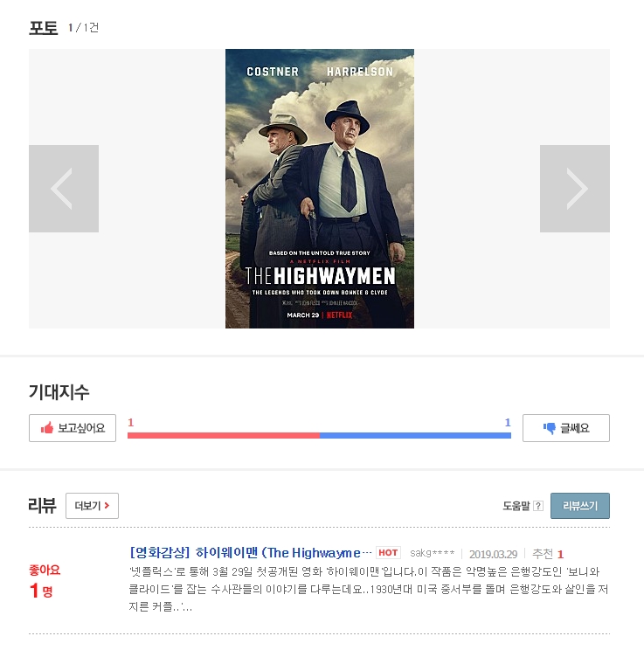Click The Highwaymen poster image
This screenshot has width=644, height=650.
coord(320,189)
